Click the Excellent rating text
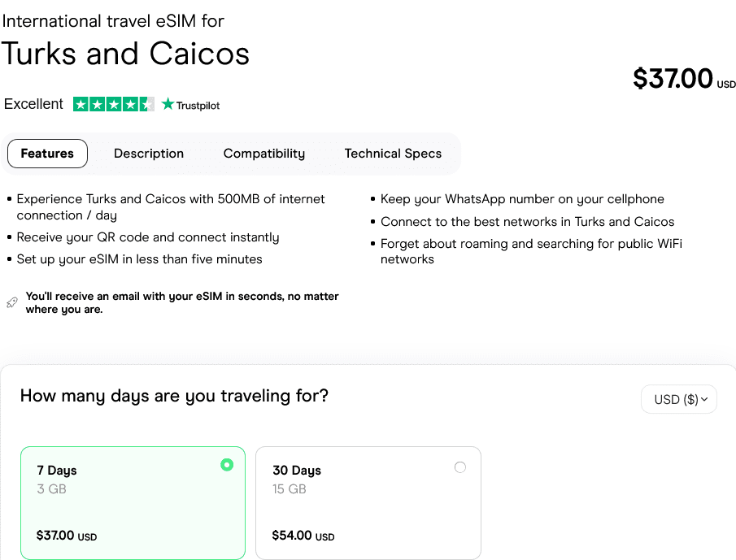This screenshot has width=736, height=560. (x=33, y=104)
